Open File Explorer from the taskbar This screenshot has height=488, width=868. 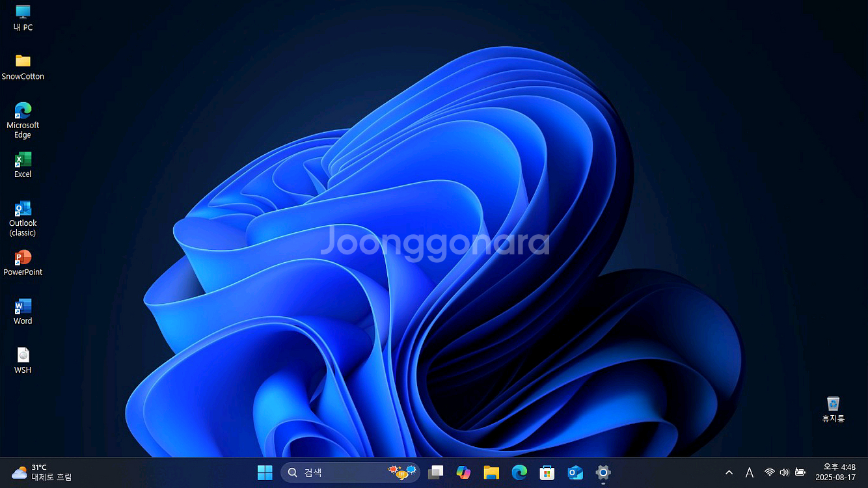[491, 472]
